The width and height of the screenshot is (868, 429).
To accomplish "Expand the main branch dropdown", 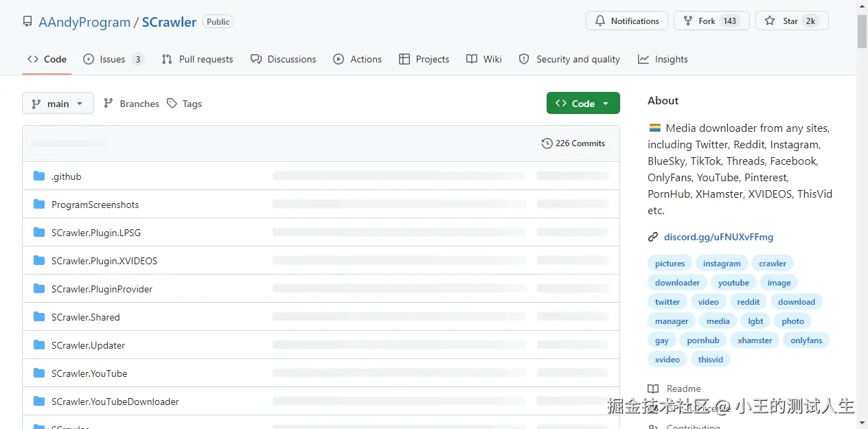I will click(58, 103).
